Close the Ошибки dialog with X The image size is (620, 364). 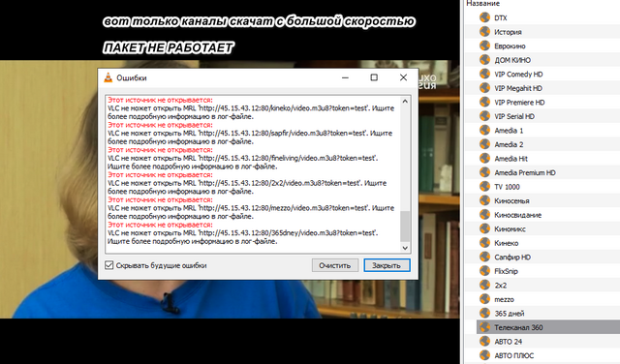(403, 77)
